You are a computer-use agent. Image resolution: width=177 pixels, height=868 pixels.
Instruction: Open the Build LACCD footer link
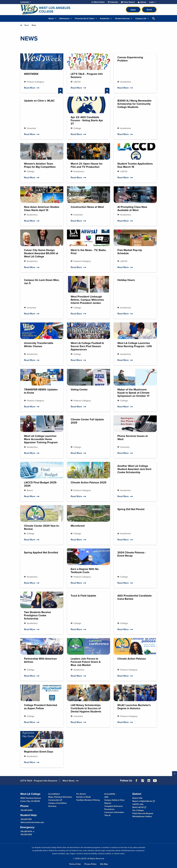pos(139,807)
